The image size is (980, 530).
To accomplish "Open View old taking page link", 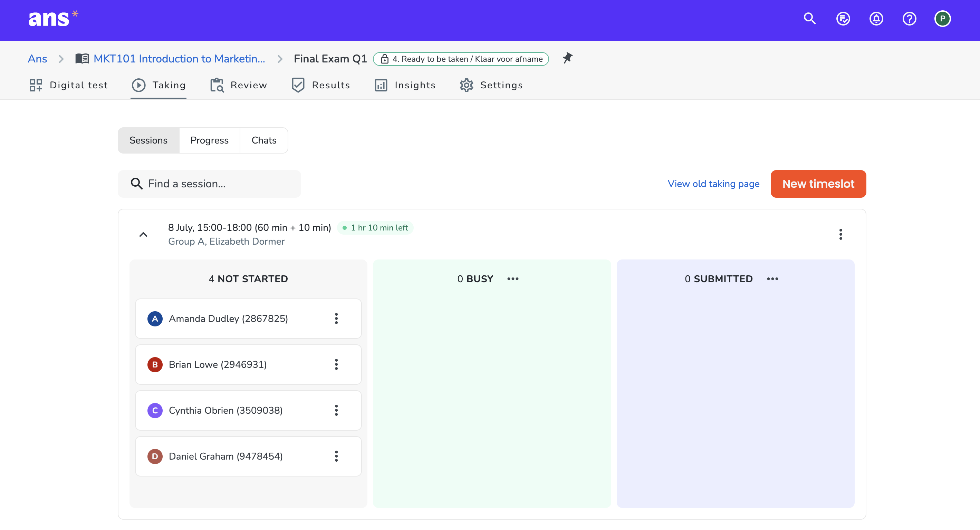I will (x=713, y=184).
